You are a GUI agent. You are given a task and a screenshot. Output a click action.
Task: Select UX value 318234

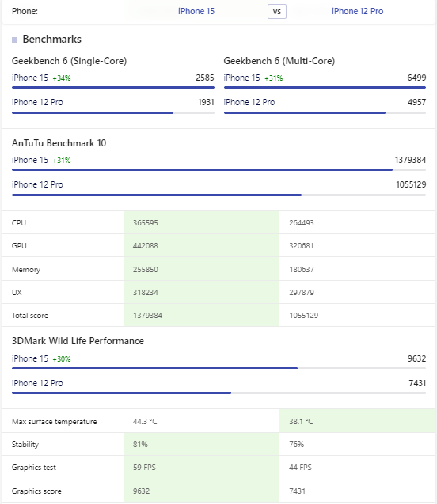pyautogui.click(x=146, y=293)
